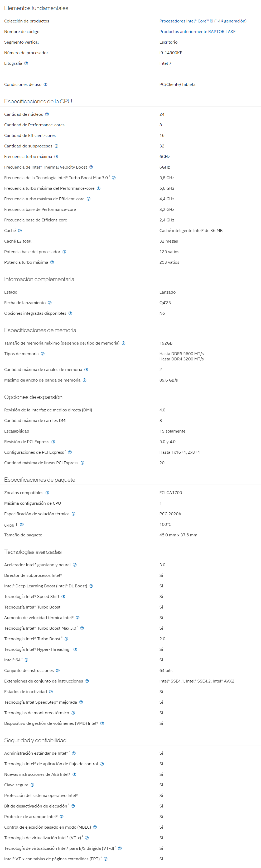The height and width of the screenshot is (868, 261).
Task: Open help for Zócalos compatibles
Action: point(47,493)
